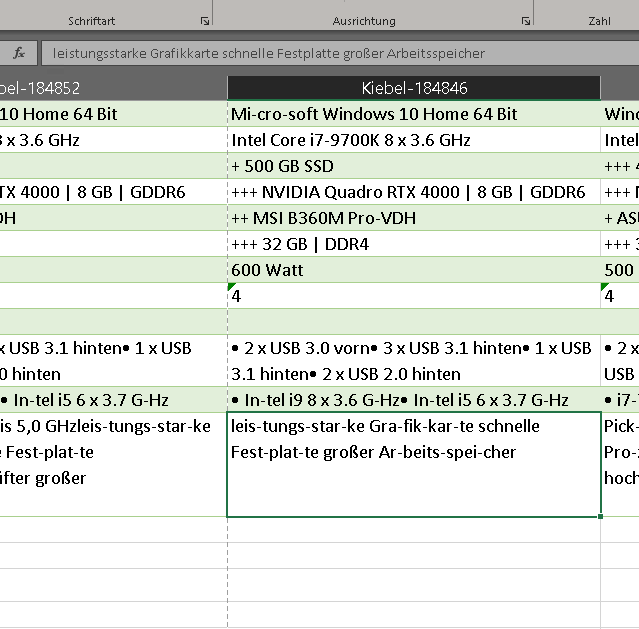The height and width of the screenshot is (629, 639).
Task: Select cell '+++ 32 GB | DDR4'
Action: coord(414,245)
